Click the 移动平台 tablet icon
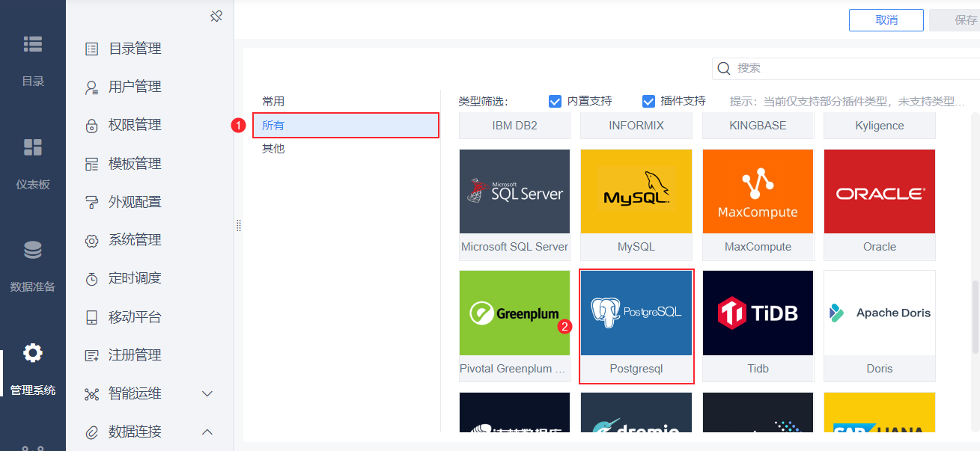The height and width of the screenshot is (451, 980). click(92, 317)
